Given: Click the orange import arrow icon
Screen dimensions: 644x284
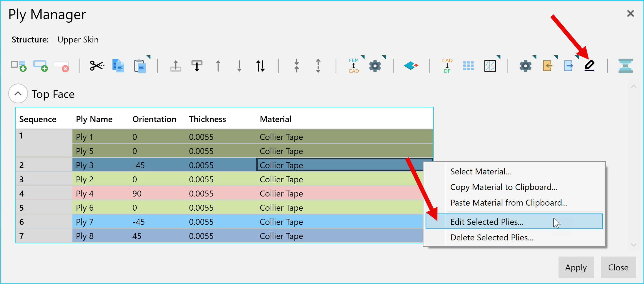Looking at the screenshot, I should coord(548,66).
